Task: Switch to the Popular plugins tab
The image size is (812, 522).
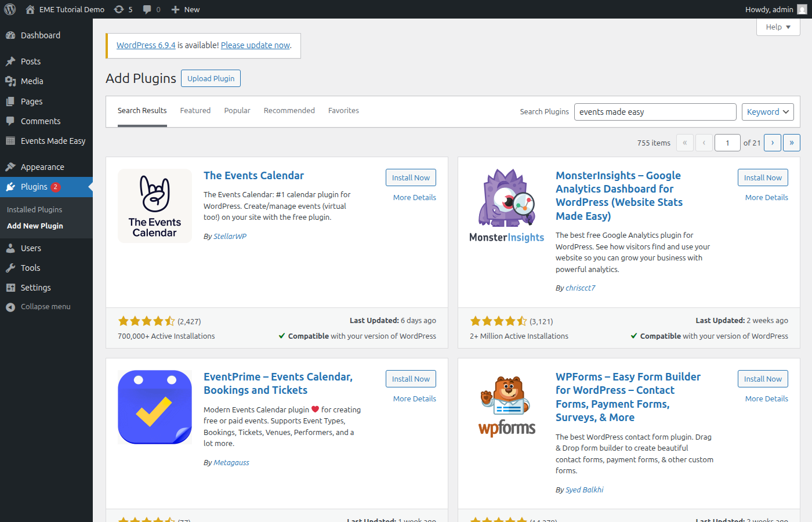Action: coord(237,110)
